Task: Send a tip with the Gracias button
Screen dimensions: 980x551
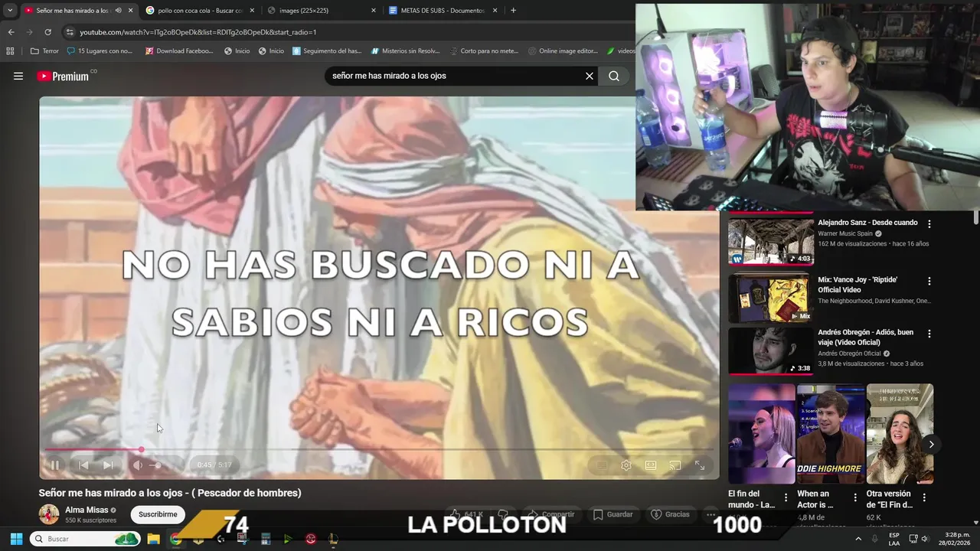Action: coord(670,514)
